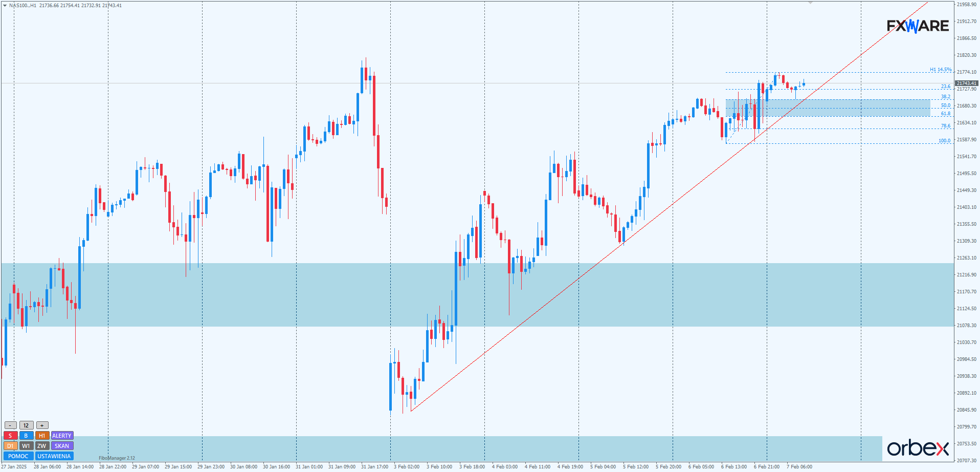Image resolution: width=980 pixels, height=472 pixels.
Task: Click the value field showing 12
Action: pyautogui.click(x=26, y=425)
